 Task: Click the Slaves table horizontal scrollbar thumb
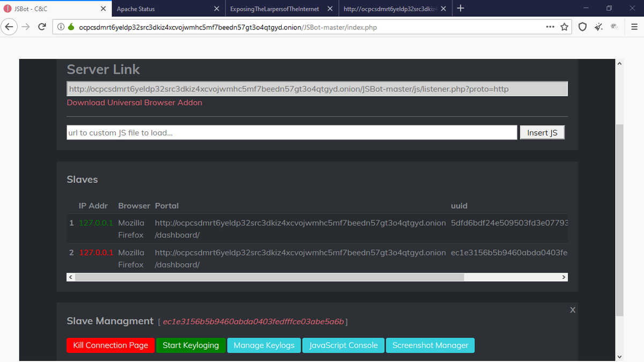(x=269, y=277)
